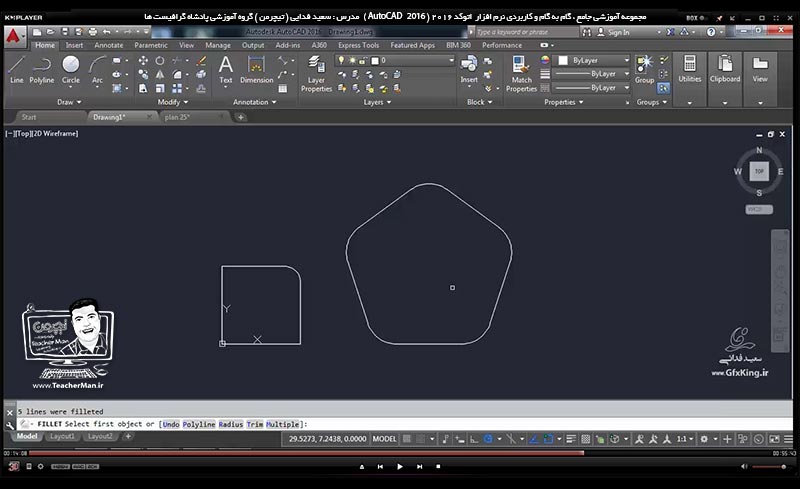The image size is (800, 489).
Task: Select the Line drawing tool
Action: (16, 69)
